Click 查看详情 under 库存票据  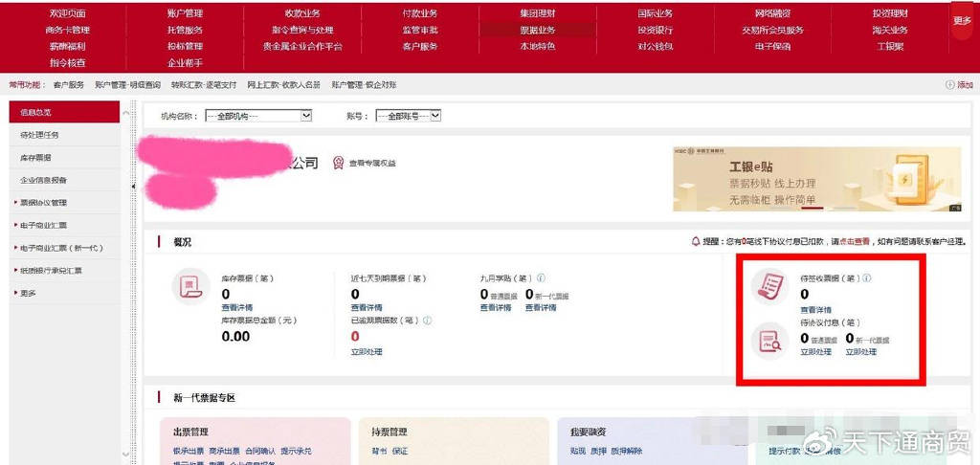point(237,307)
